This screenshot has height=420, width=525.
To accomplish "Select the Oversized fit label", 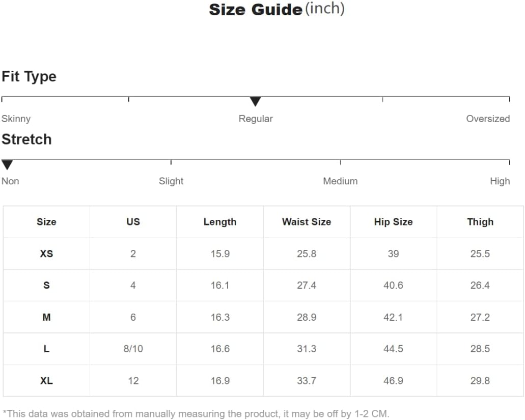I will pyautogui.click(x=488, y=119).
